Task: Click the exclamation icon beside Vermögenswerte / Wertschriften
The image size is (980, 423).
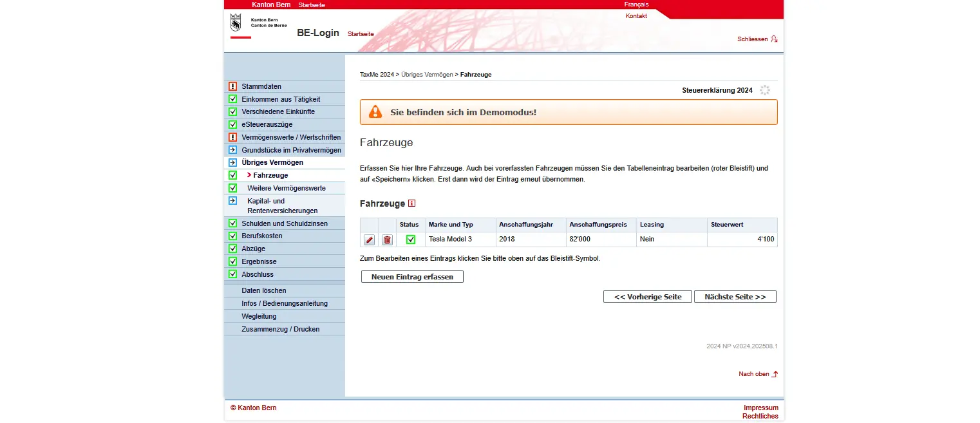Action: (x=233, y=136)
